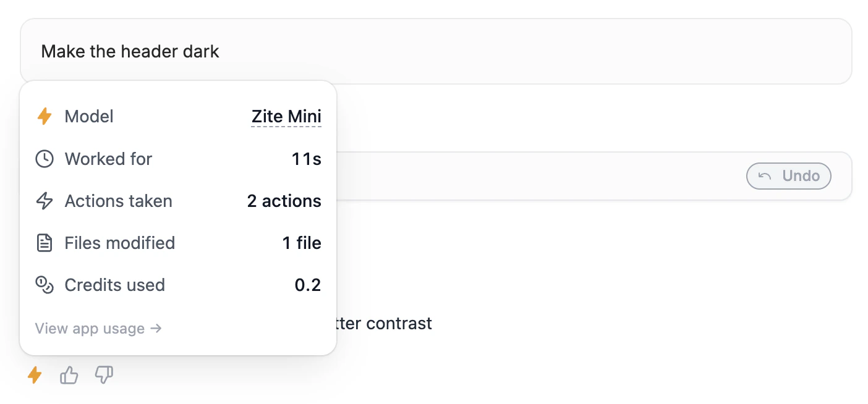Image resolution: width=868 pixels, height=404 pixels.
Task: Give the response a thumbs down
Action: (x=104, y=375)
